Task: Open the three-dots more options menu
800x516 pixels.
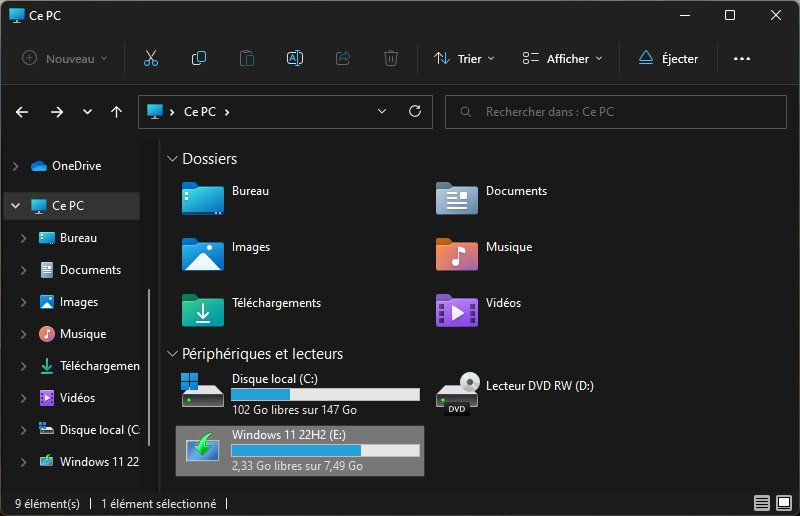Action: (x=741, y=59)
